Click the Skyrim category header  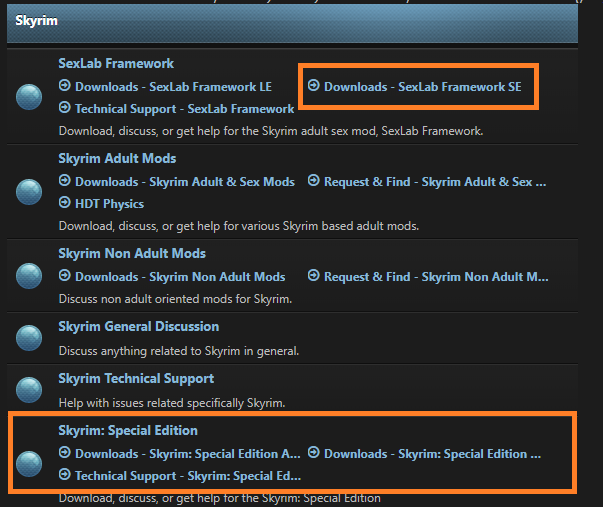coord(292,22)
